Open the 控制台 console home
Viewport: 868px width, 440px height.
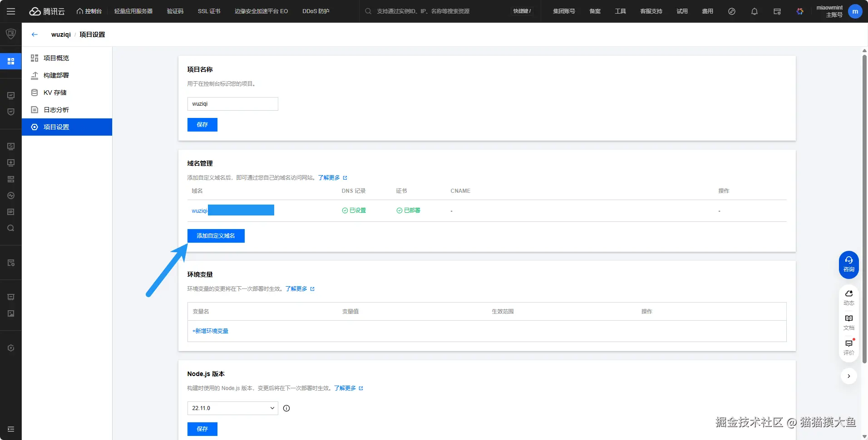coord(89,11)
